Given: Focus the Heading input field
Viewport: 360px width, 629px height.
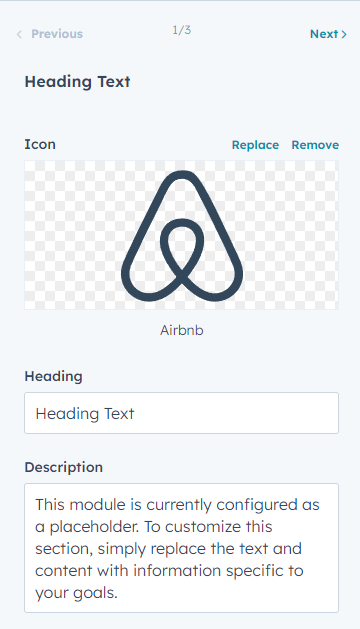Looking at the screenshot, I should pos(181,413).
